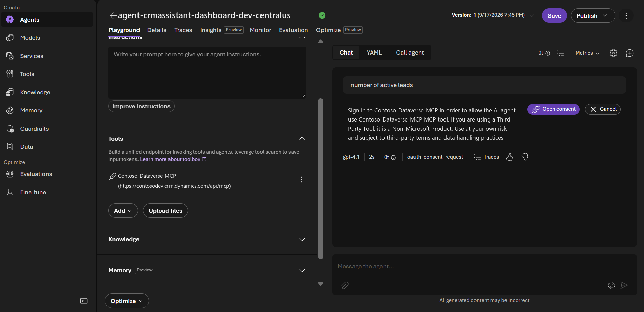
Task: Open the Monitor tab
Action: [260, 30]
